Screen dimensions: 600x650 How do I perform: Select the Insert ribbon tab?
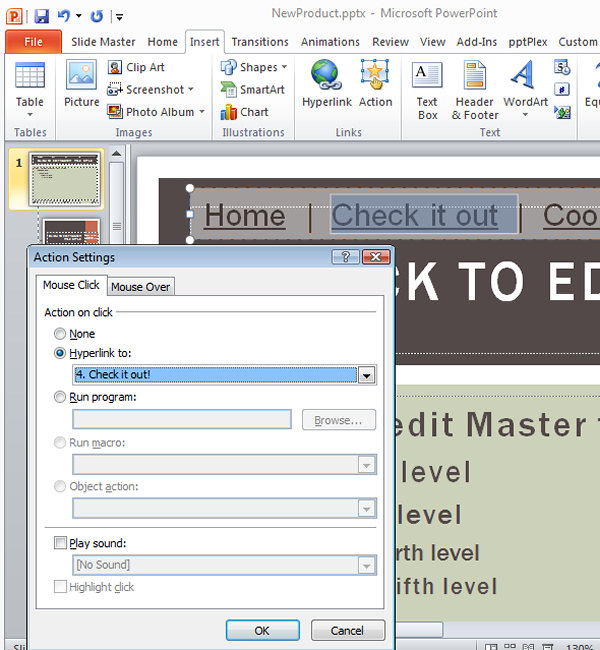click(204, 42)
